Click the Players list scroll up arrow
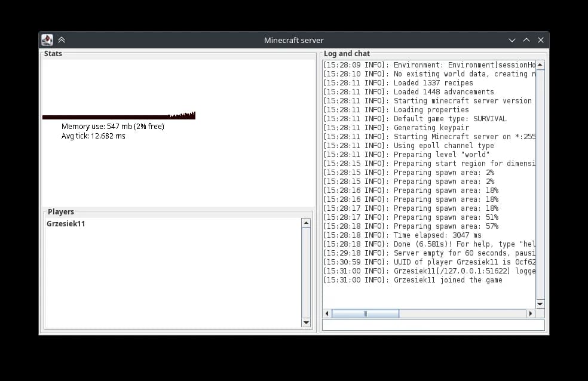Screen dimensions: 588x381 point(306,223)
